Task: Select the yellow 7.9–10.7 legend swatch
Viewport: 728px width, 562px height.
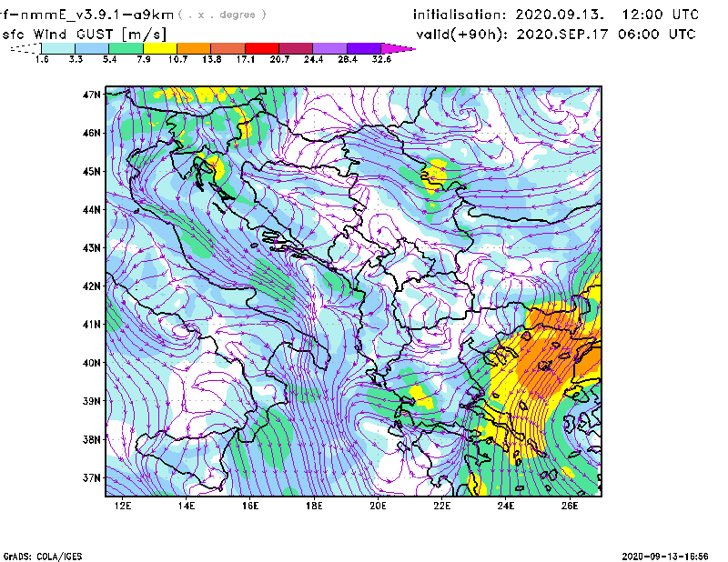Action: 160,48
